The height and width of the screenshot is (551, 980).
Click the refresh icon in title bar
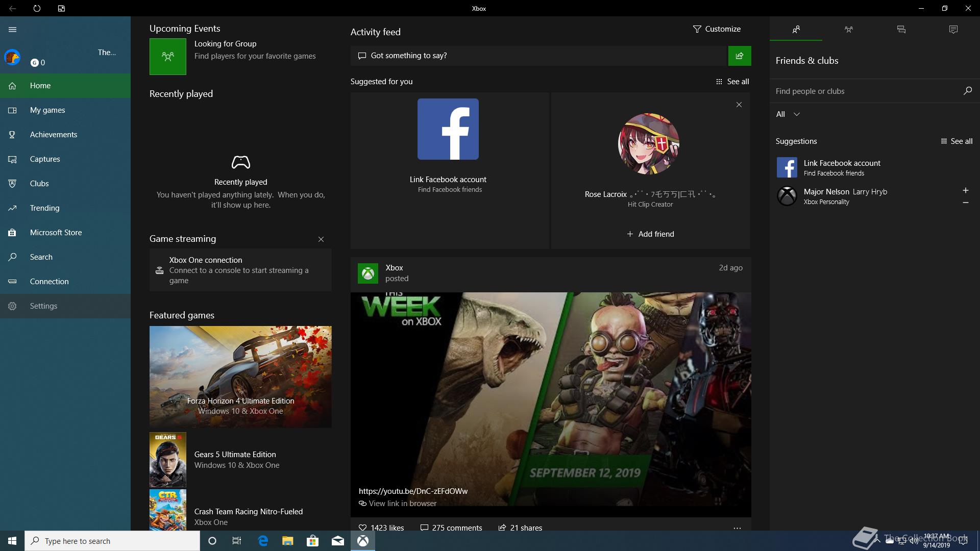click(37, 8)
